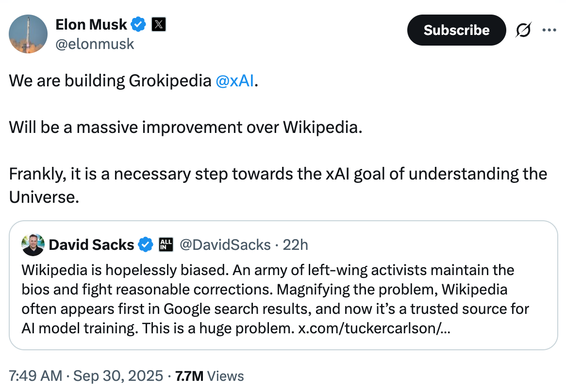Click David Sacks' blue verified checkmark

(145, 245)
